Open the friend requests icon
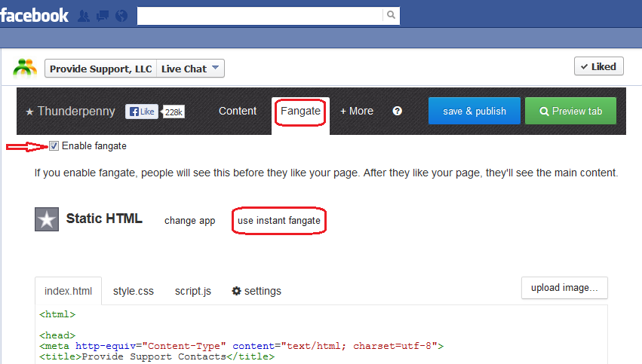 (84, 16)
